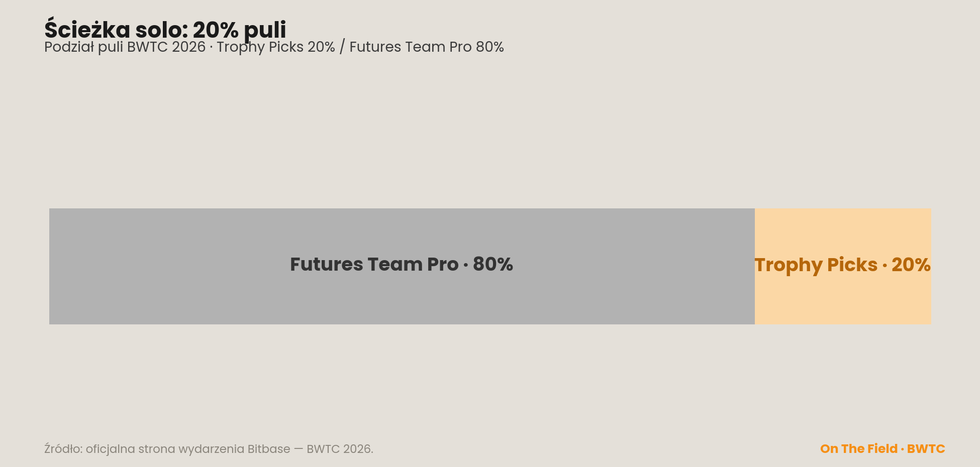This screenshot has height=467, width=980.
Task: Select the "Futures Team Pro · 80%" bar label
Action: [402, 264]
